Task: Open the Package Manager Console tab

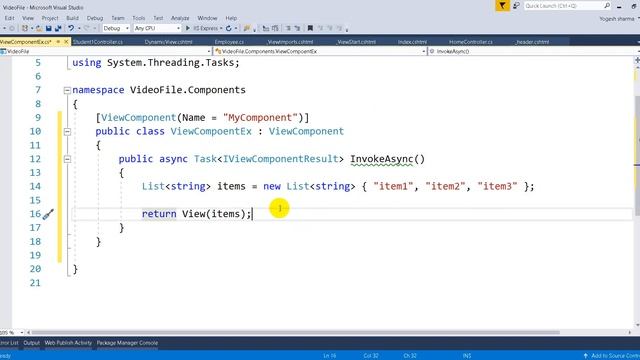Action: point(127,343)
